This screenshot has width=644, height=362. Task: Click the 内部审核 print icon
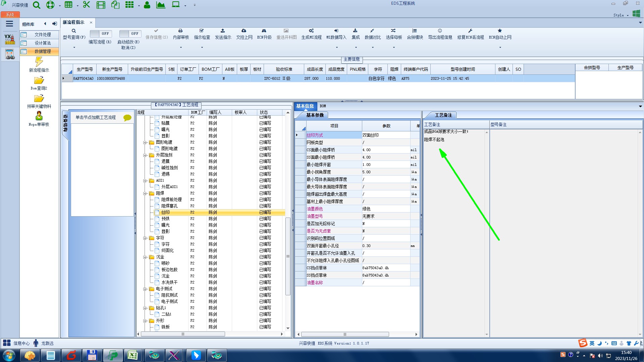click(x=180, y=31)
